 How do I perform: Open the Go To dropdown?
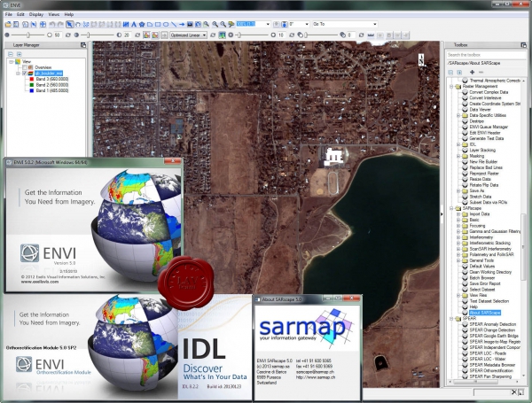pos(374,24)
